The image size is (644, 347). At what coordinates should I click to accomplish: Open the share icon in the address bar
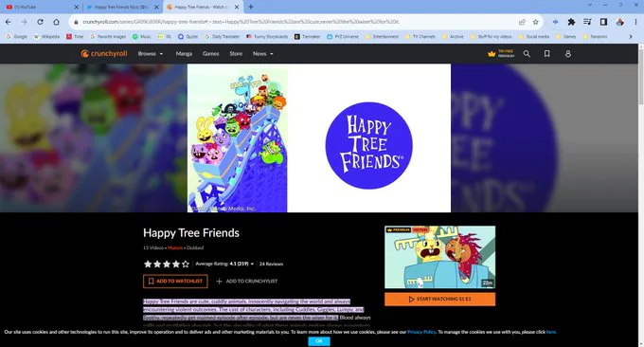(x=522, y=22)
